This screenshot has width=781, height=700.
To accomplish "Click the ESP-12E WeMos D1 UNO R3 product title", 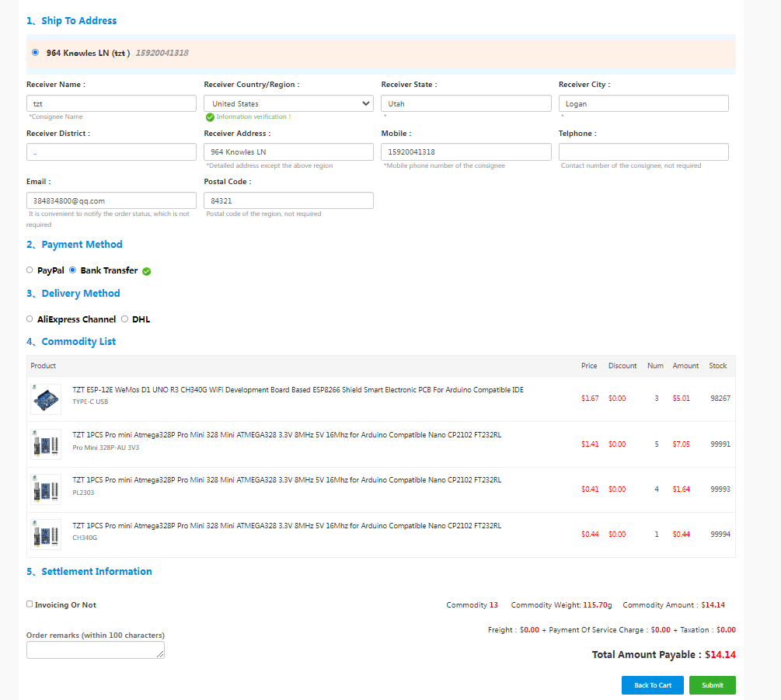I will [x=298, y=390].
